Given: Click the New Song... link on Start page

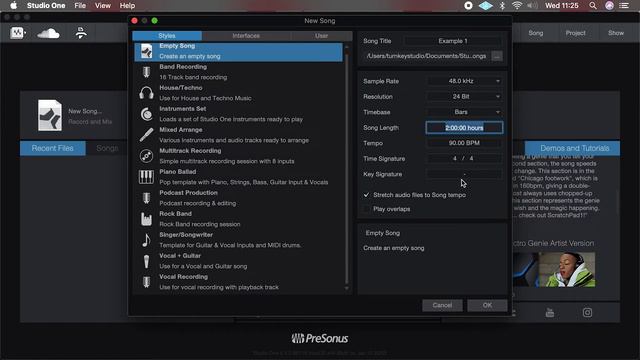Looking at the screenshot, I should 85,111.
